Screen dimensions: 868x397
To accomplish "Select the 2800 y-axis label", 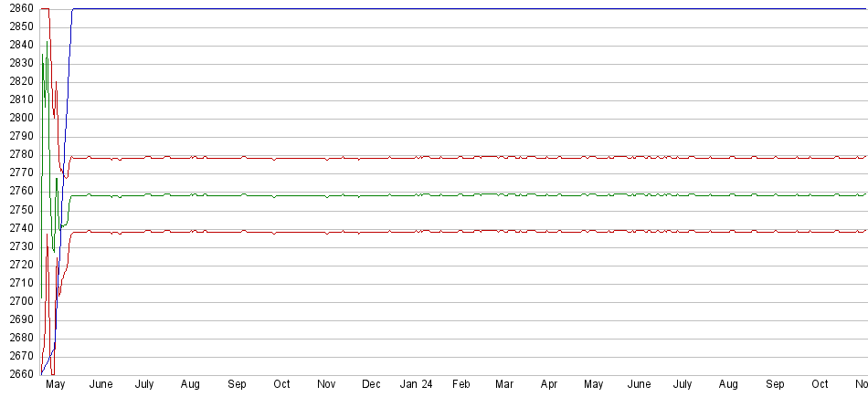I will (22, 118).
